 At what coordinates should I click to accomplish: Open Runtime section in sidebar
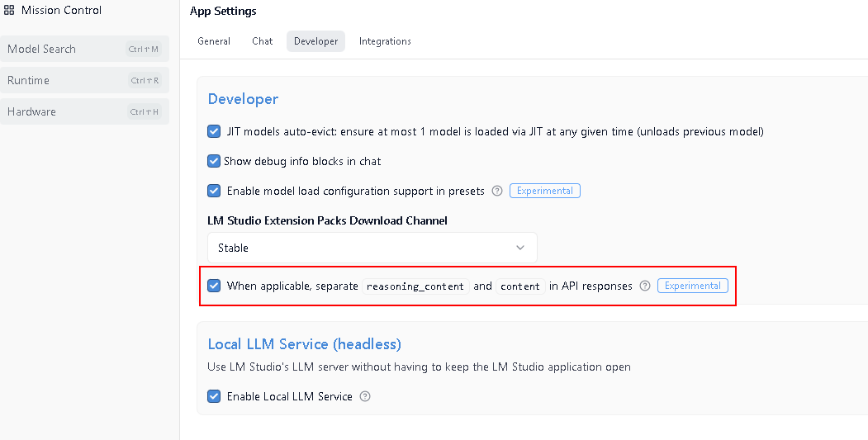tap(84, 80)
